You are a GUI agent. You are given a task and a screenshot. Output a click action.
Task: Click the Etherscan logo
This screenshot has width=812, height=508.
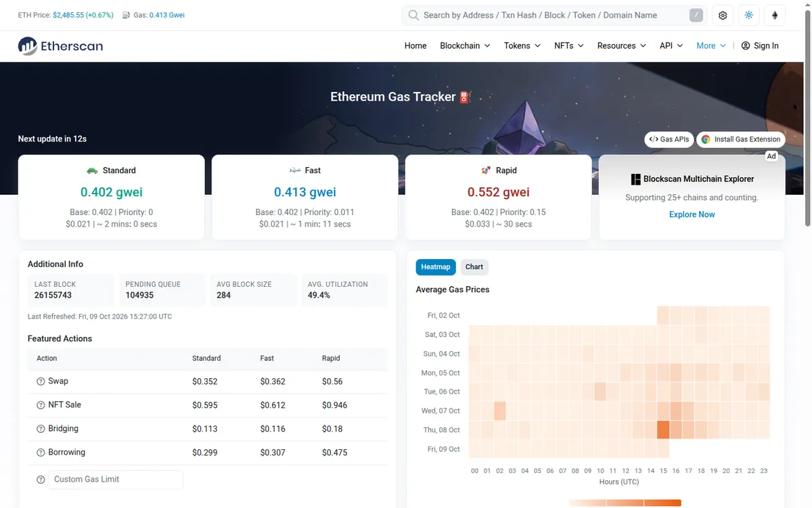point(60,46)
